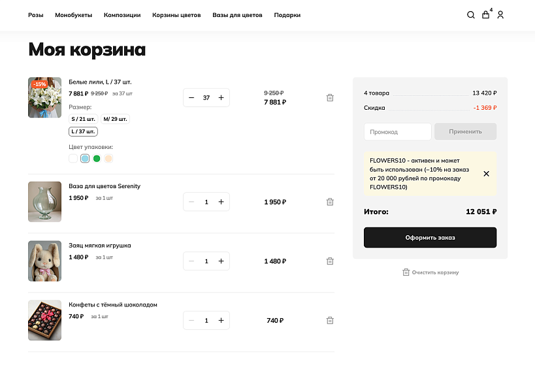Pick the green packaging color swatch

(x=96, y=158)
